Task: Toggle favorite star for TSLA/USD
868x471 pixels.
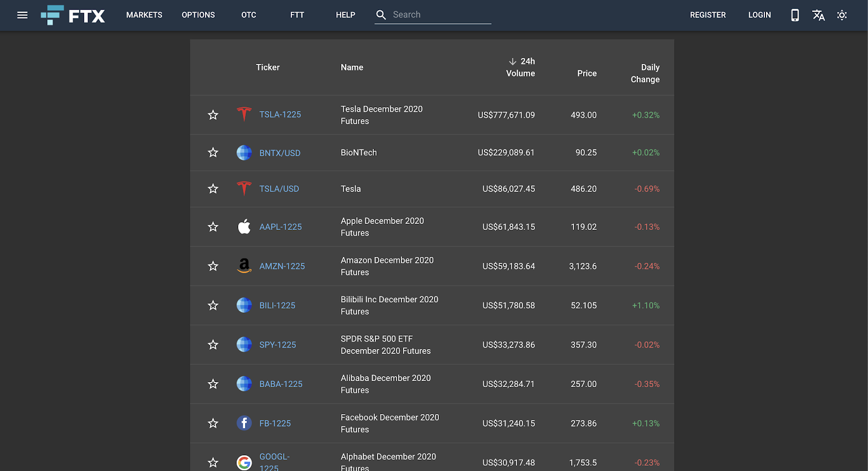Action: [x=213, y=189]
